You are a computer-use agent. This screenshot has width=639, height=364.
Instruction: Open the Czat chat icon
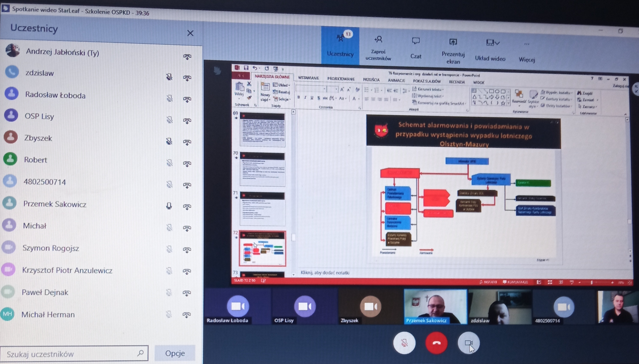(x=415, y=41)
